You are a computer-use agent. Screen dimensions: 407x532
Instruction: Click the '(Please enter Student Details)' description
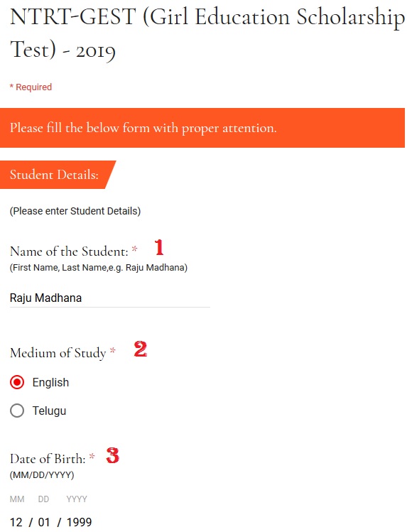click(75, 211)
